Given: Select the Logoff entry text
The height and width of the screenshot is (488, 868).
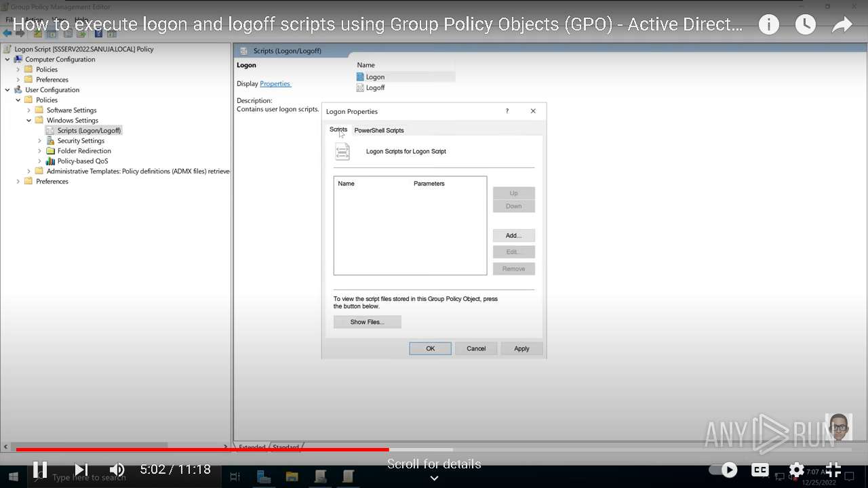Looking at the screenshot, I should pyautogui.click(x=375, y=87).
